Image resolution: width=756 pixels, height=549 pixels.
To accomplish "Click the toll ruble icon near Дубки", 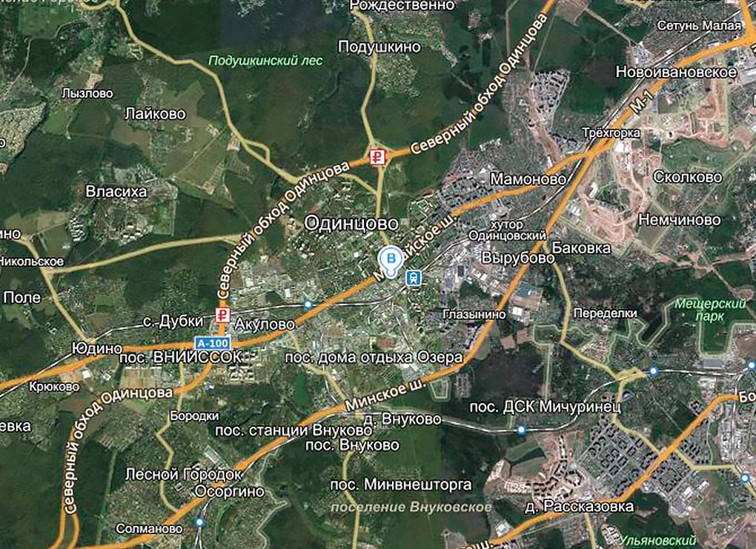I will click(x=222, y=316).
